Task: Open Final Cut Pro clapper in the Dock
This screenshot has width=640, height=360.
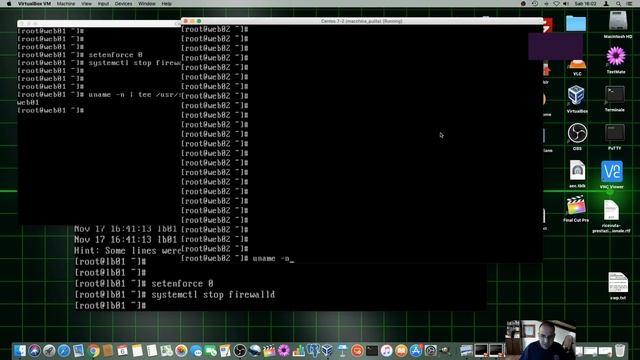Action: tap(269, 351)
